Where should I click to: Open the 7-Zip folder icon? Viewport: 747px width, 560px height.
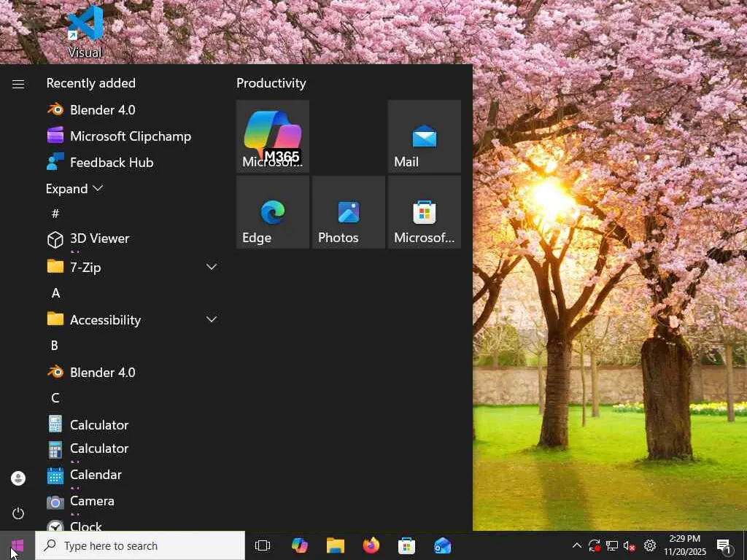pyautogui.click(x=55, y=267)
